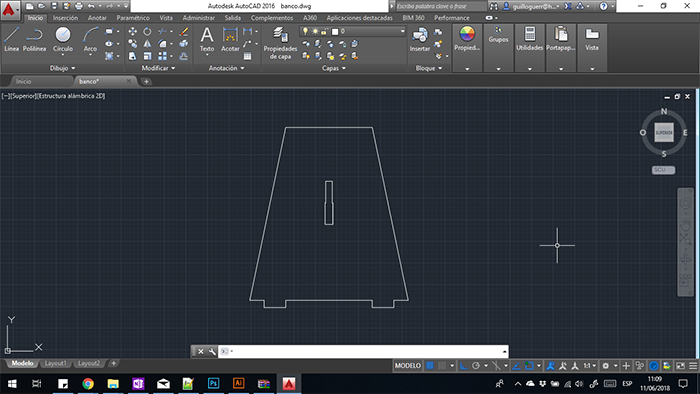
Task: Switch to the Inicio file tab
Action: coord(24,81)
